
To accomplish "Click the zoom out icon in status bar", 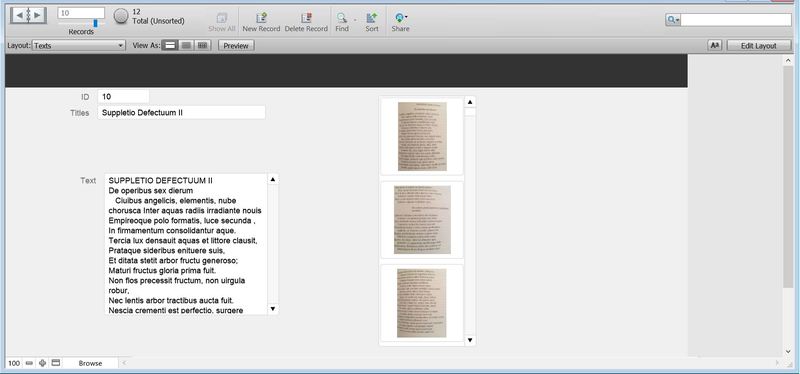I will tap(29, 363).
